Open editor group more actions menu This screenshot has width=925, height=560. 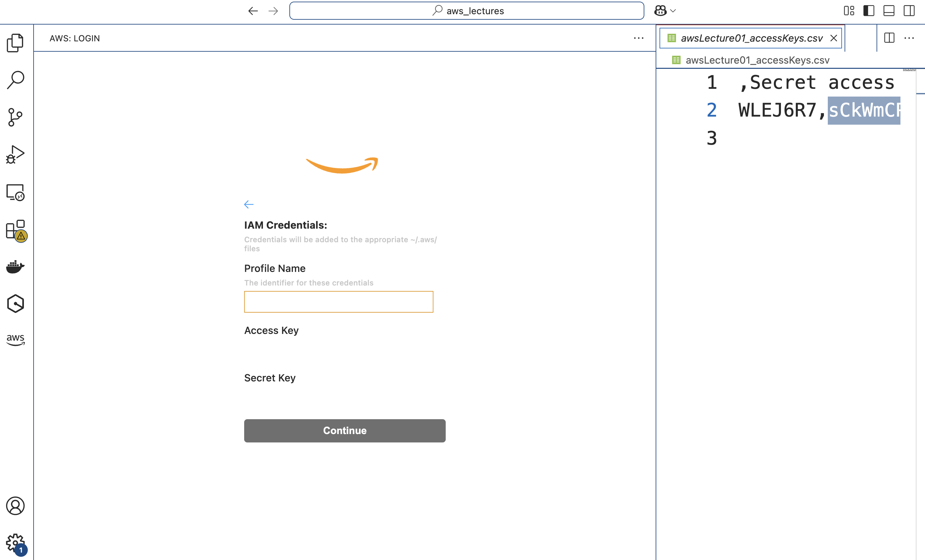(909, 38)
